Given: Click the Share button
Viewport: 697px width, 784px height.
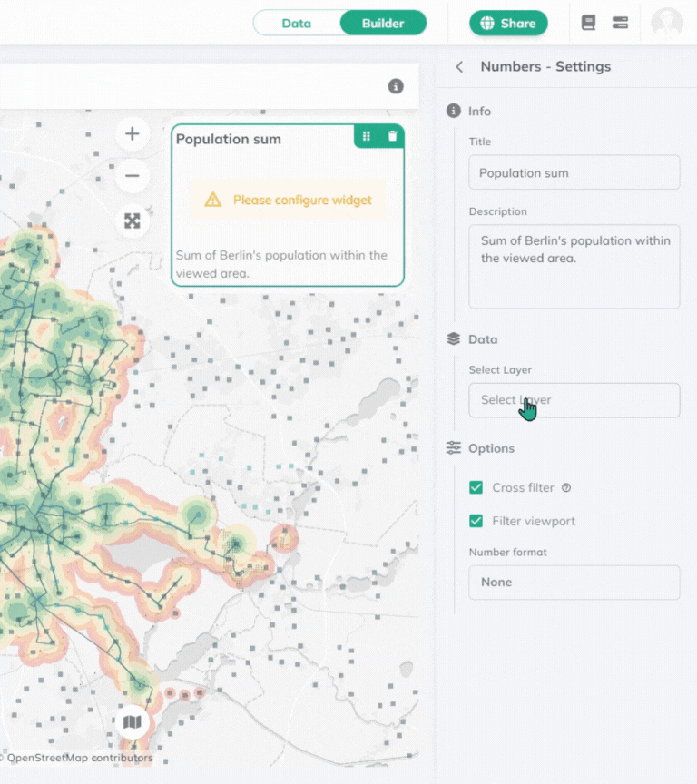Looking at the screenshot, I should click(508, 23).
